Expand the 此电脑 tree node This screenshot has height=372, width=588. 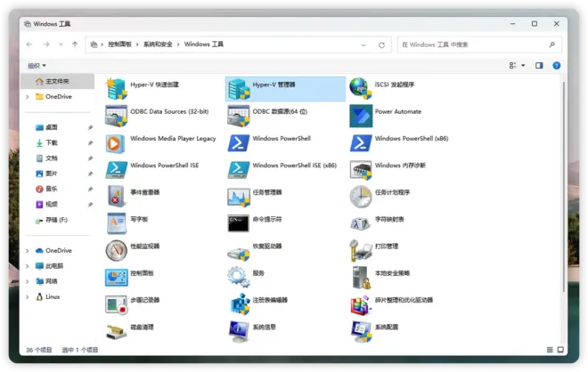tap(28, 266)
